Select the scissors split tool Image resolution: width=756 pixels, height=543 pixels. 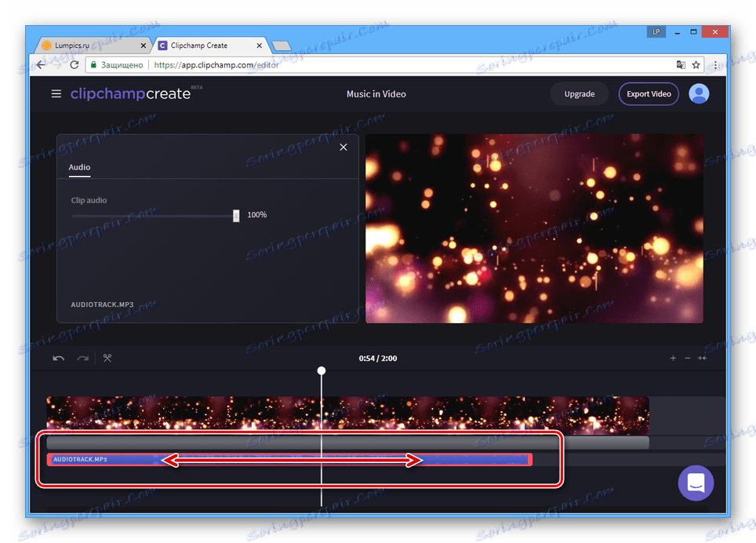[107, 358]
